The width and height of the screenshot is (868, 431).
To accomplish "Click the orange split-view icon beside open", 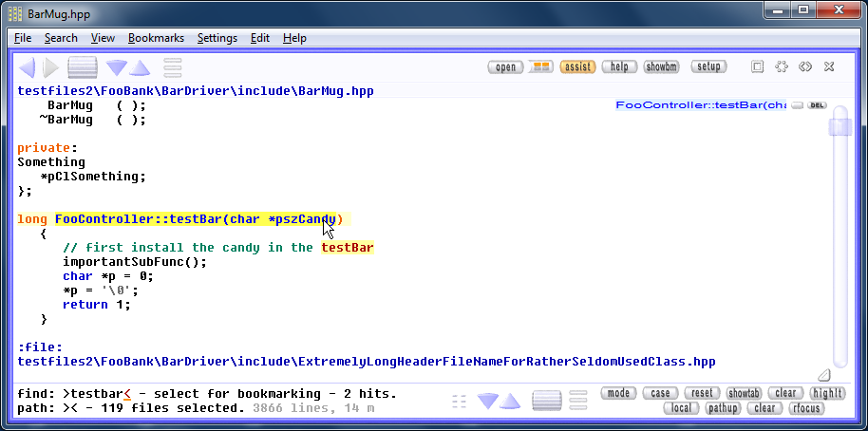I will 539,67.
